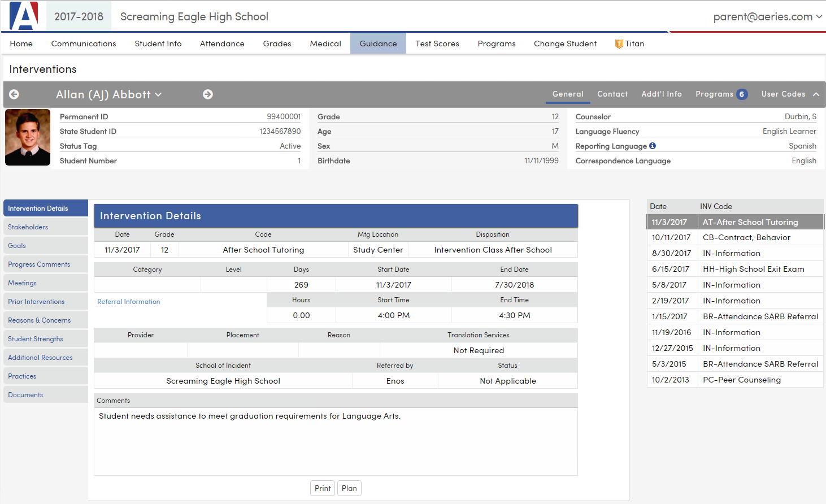
Task: Open the Grades menu
Action: (x=277, y=44)
